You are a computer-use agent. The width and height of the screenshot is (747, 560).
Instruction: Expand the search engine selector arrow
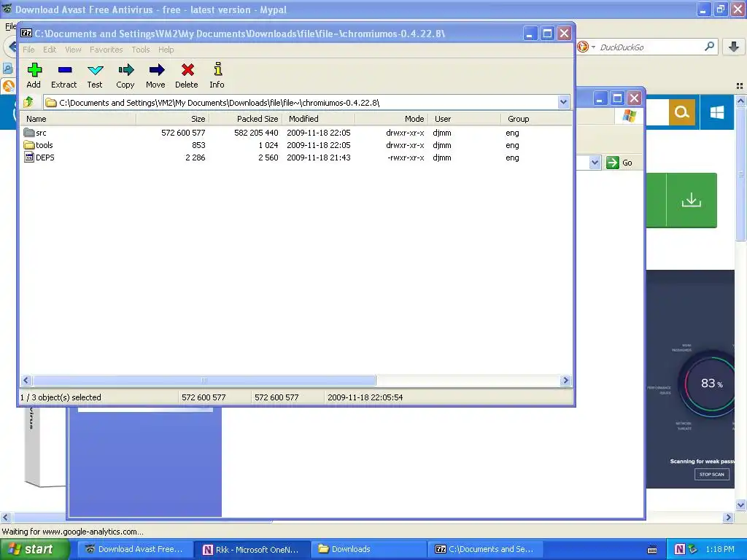click(593, 47)
